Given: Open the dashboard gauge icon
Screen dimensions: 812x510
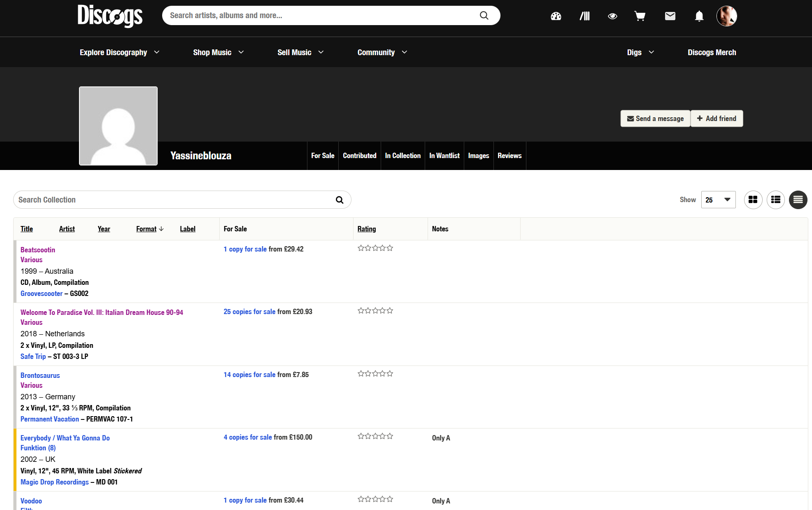Looking at the screenshot, I should click(556, 16).
